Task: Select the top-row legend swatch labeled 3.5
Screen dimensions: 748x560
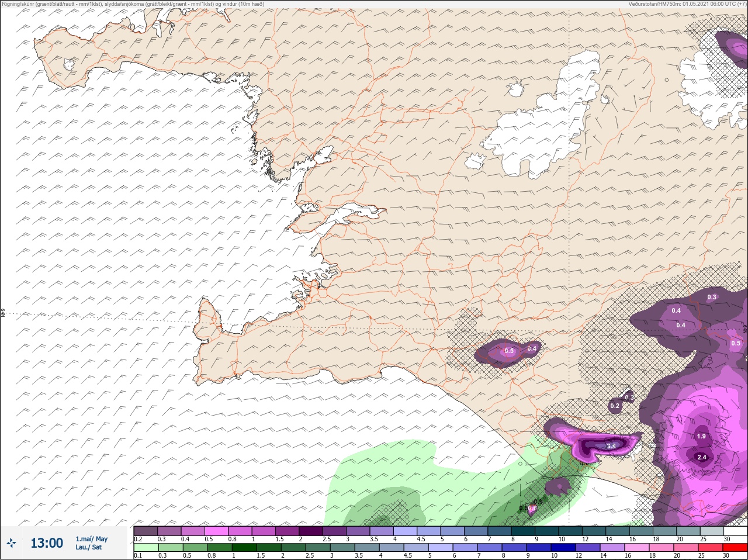Action: pyautogui.click(x=382, y=531)
